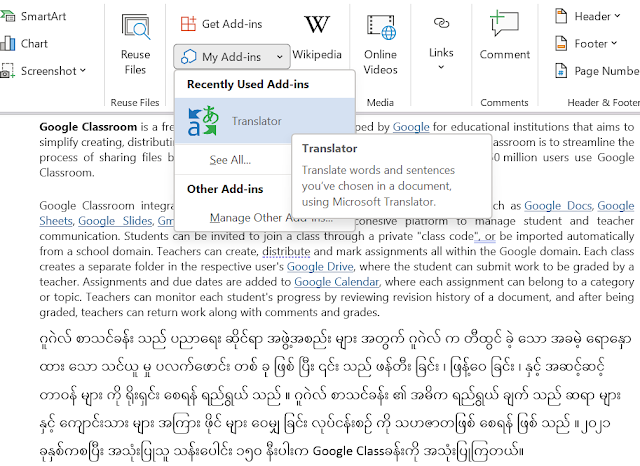Viewport: 640px width, 466px height.
Task: Open the Sheets hyperlink
Action: pyautogui.click(x=56, y=221)
